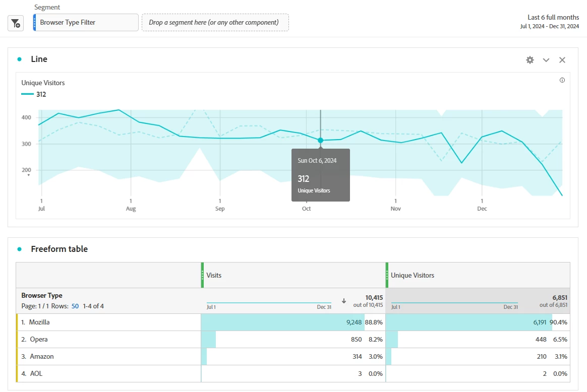Open Line visualization settings gear
This screenshot has width=587, height=392.
click(x=530, y=60)
